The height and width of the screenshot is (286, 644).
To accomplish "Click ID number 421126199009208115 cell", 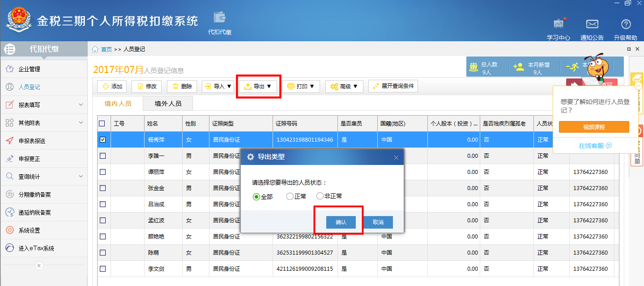I will click(305, 269).
